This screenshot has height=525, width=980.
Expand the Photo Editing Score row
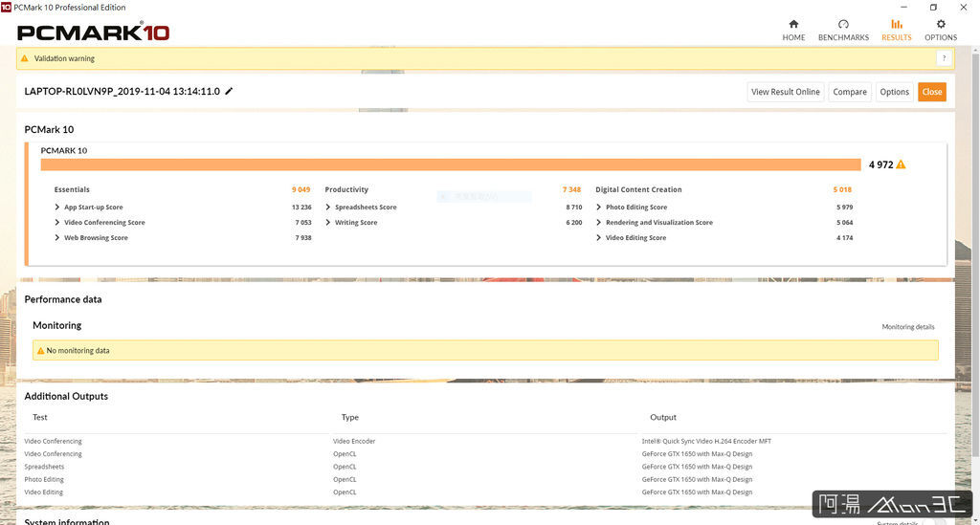[598, 207]
